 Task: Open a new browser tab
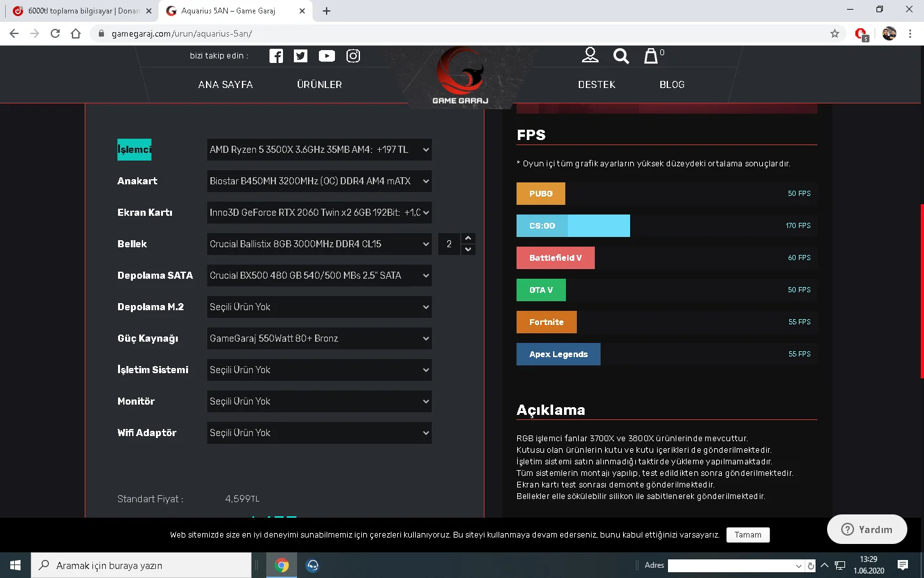pos(327,11)
